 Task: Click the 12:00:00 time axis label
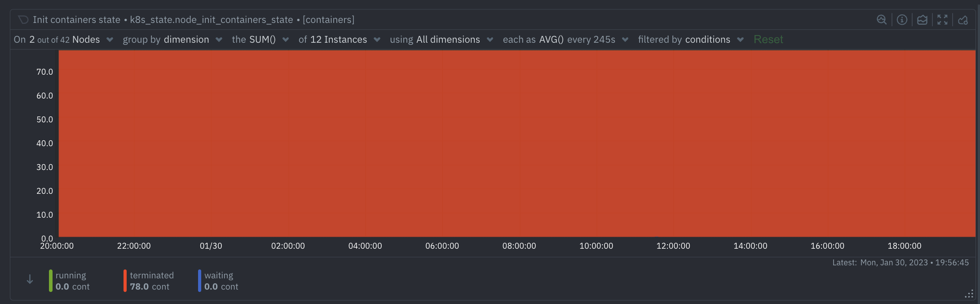coord(673,246)
